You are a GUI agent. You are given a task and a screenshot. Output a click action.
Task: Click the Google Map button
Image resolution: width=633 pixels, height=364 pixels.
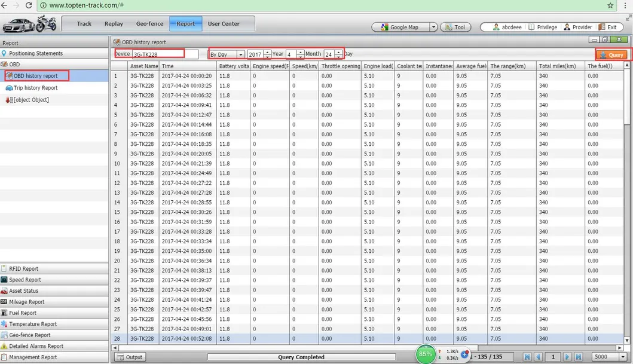pos(400,27)
